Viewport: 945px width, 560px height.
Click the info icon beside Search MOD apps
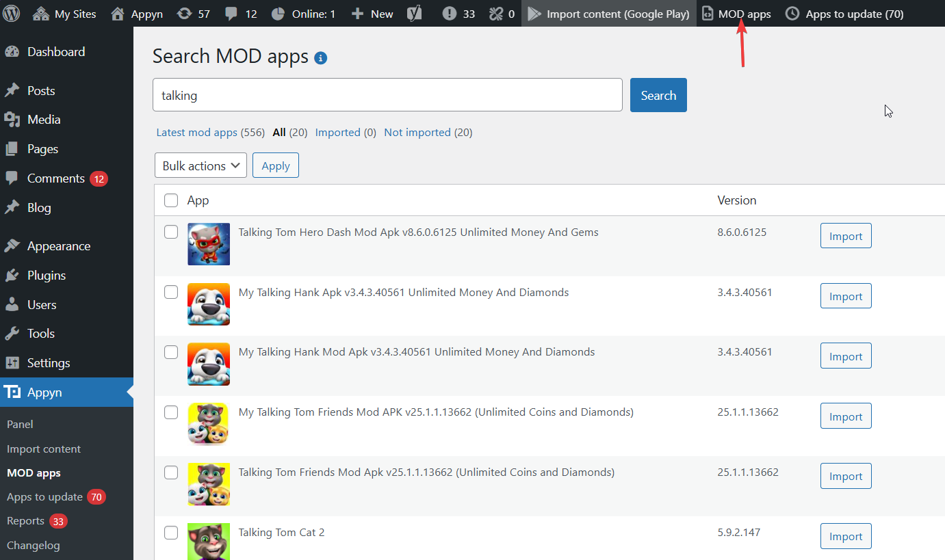pos(320,58)
